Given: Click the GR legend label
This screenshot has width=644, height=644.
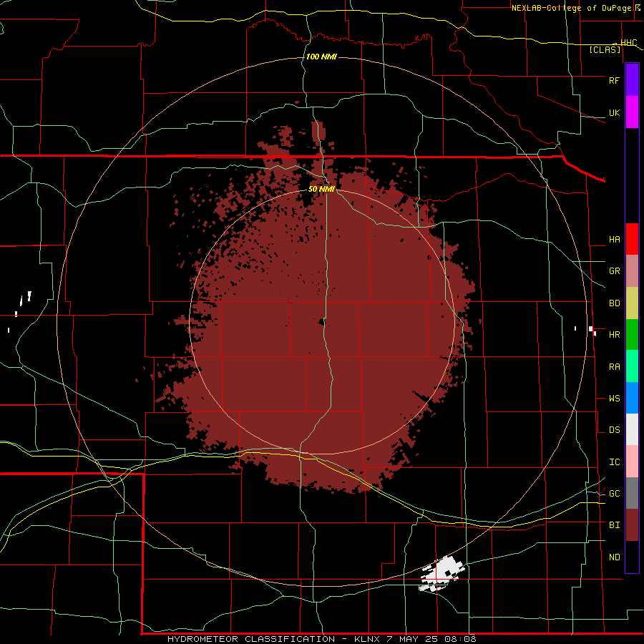Looking at the screenshot, I should (614, 270).
